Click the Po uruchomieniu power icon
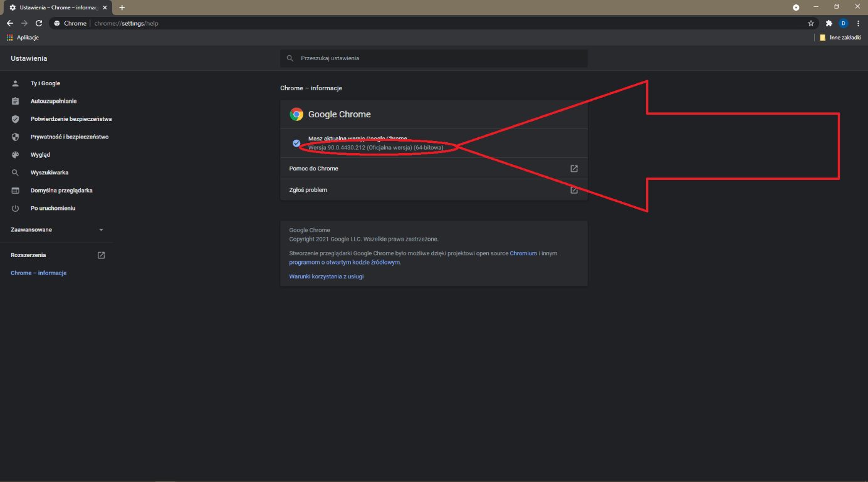Viewport: 868px width, 482px height. [16, 208]
